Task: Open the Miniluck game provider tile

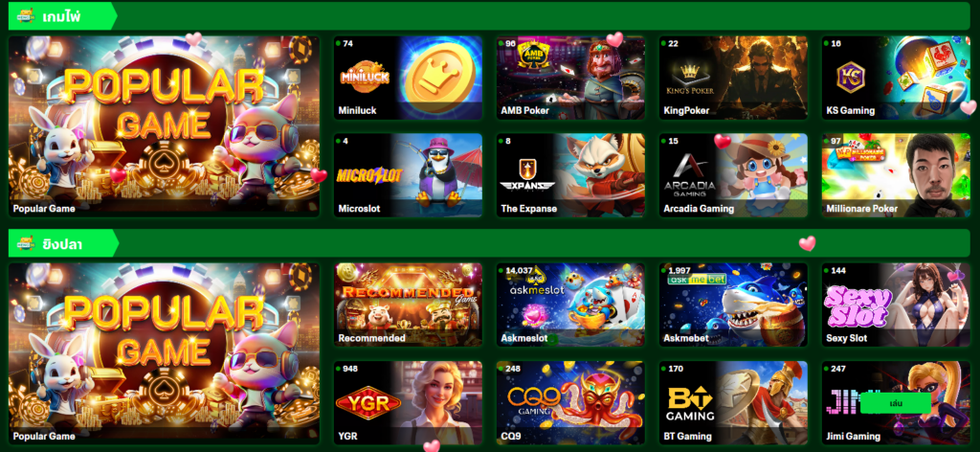Action: click(x=408, y=78)
